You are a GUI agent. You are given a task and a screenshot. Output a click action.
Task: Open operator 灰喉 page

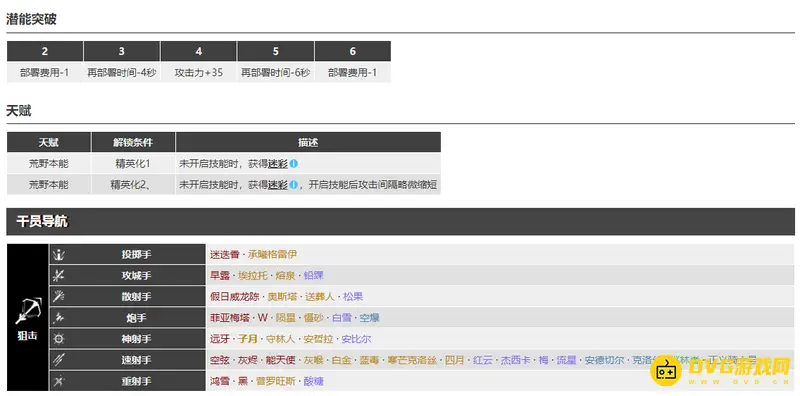(x=314, y=360)
